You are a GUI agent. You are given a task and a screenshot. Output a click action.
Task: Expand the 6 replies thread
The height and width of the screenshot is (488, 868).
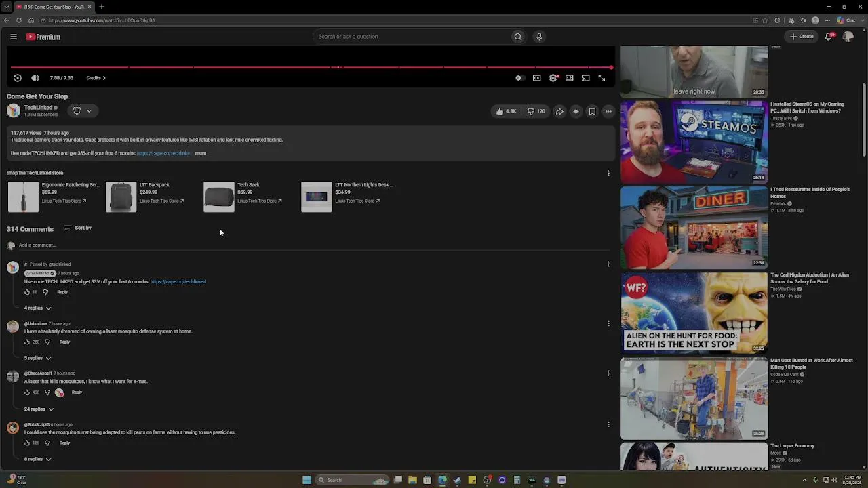click(38, 460)
